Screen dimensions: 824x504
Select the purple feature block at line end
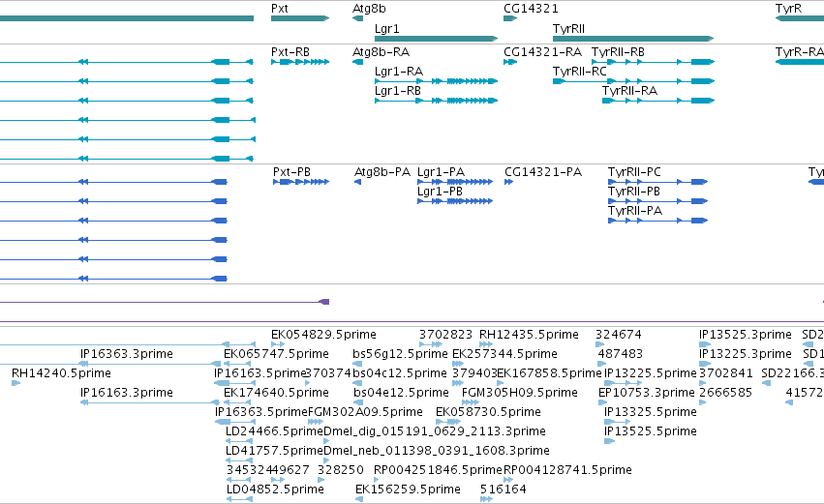click(x=324, y=302)
